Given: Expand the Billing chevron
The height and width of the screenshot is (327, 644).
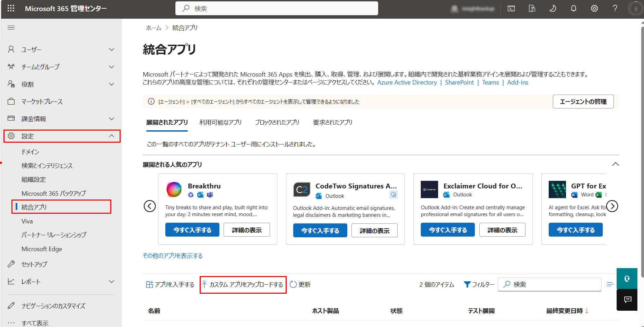Looking at the screenshot, I should (112, 118).
